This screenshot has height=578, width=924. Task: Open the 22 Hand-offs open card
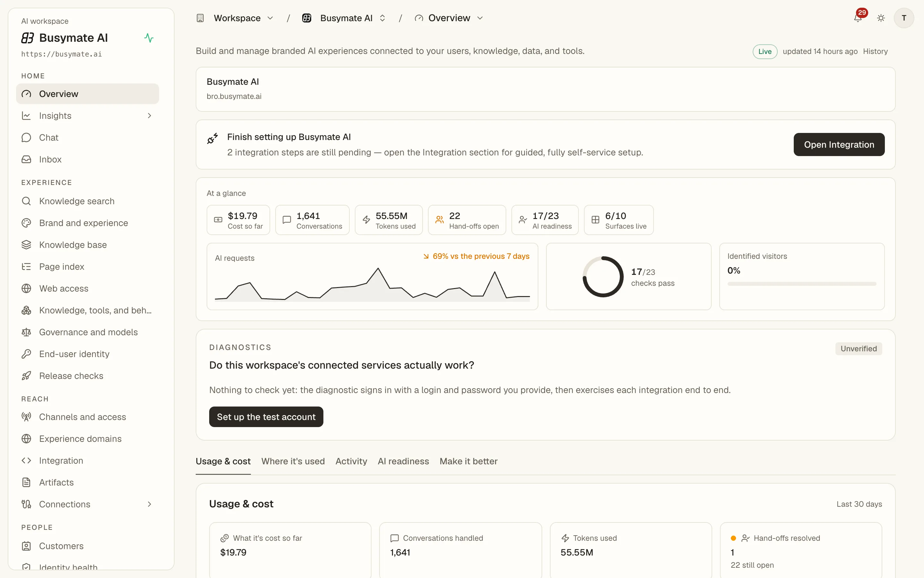click(467, 220)
